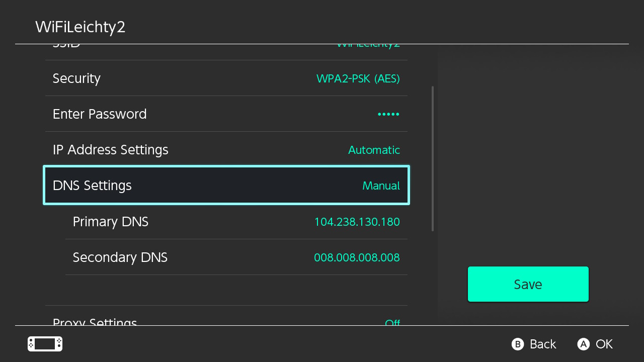
Task: Save the network settings
Action: click(x=528, y=284)
